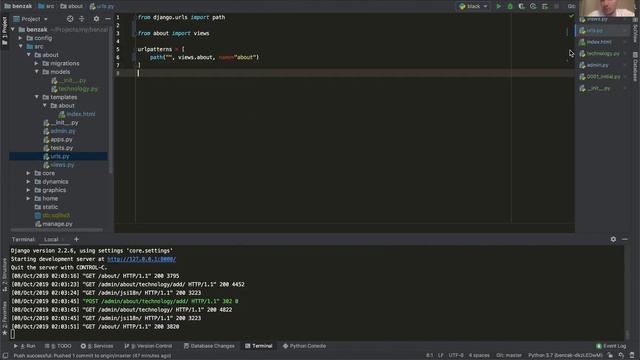Screen dimensions: 640x360
Task: Expand the graphics folder
Action: (28, 190)
